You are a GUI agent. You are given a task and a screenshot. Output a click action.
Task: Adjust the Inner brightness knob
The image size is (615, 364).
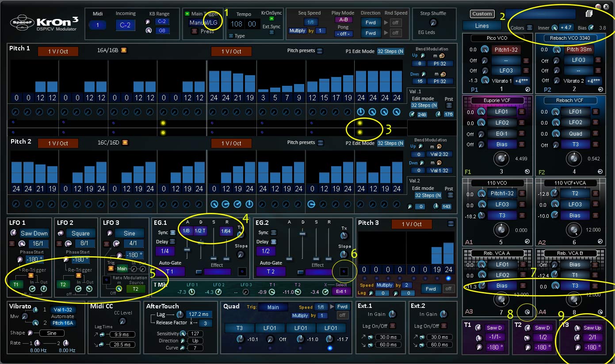(554, 28)
